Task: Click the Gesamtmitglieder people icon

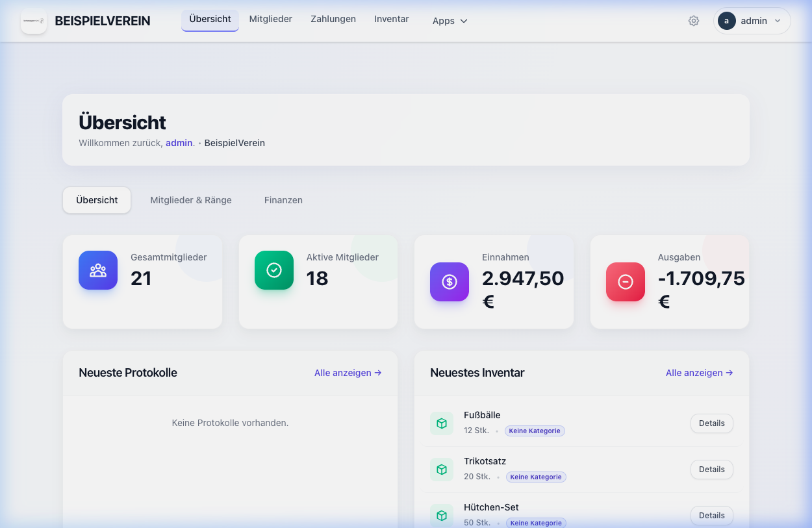Action: tap(98, 270)
